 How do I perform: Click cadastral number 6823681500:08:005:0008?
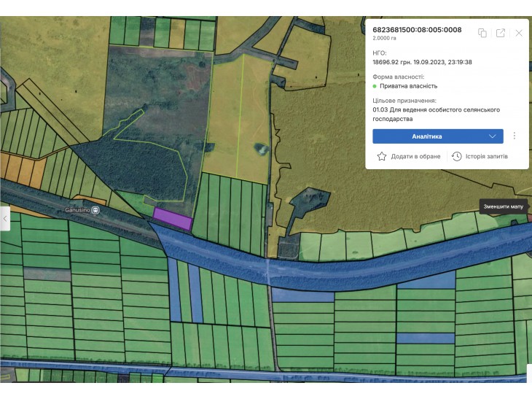(x=417, y=30)
